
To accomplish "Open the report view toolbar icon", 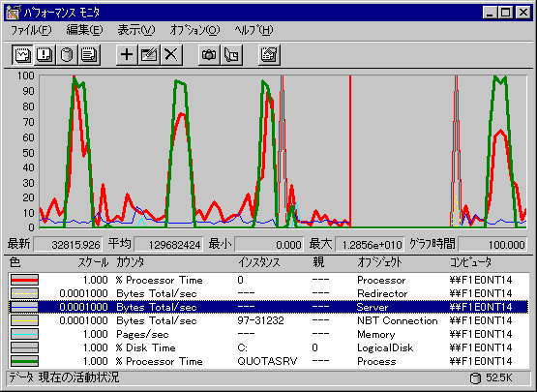I will tap(89, 54).
